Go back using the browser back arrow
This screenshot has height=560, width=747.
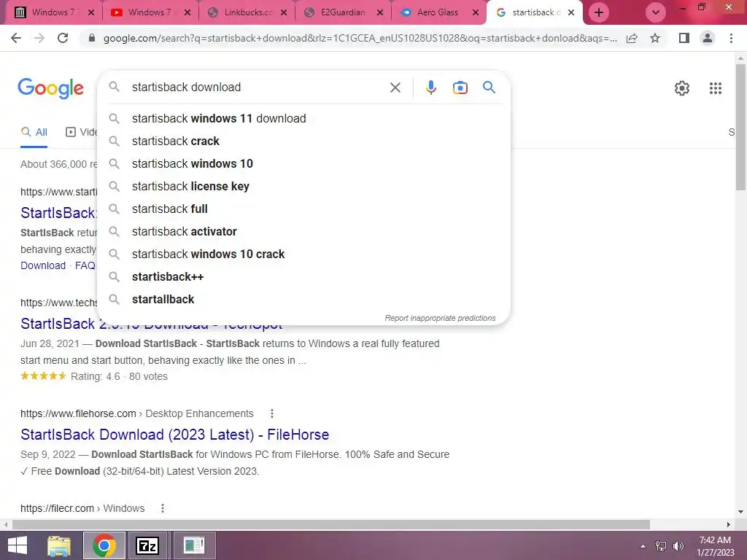click(x=16, y=38)
